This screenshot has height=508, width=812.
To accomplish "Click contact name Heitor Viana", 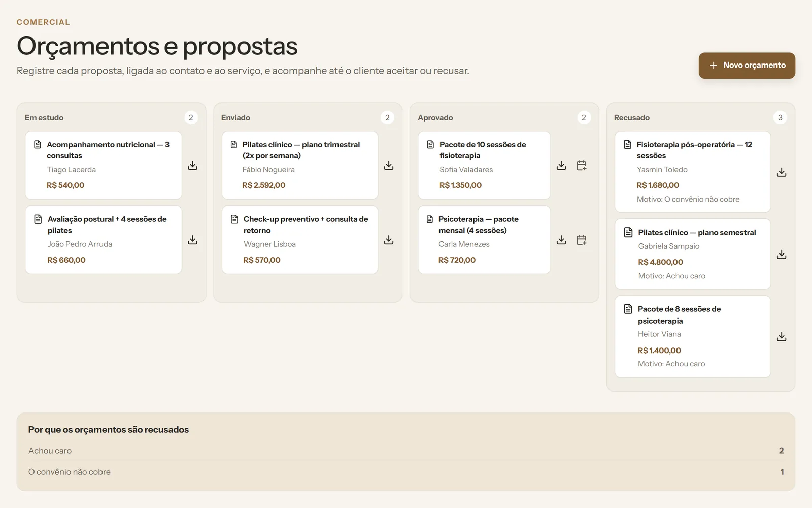I will click(x=659, y=334).
